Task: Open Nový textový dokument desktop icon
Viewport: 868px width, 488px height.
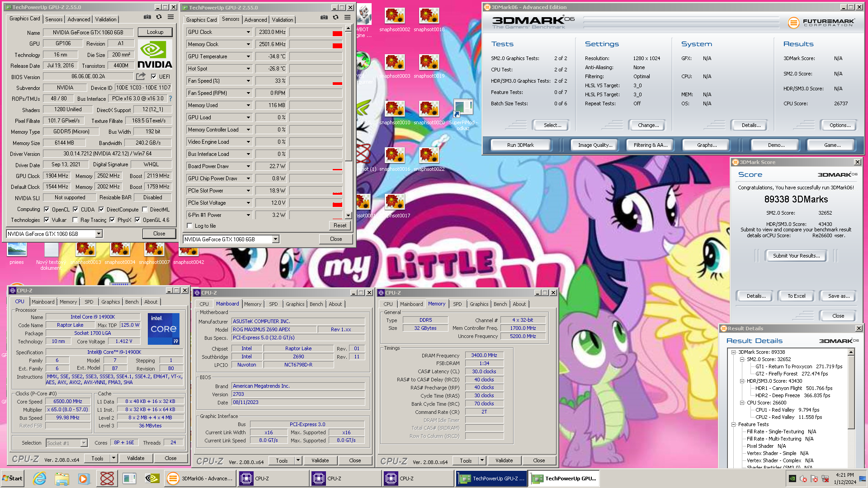Action: (51, 256)
